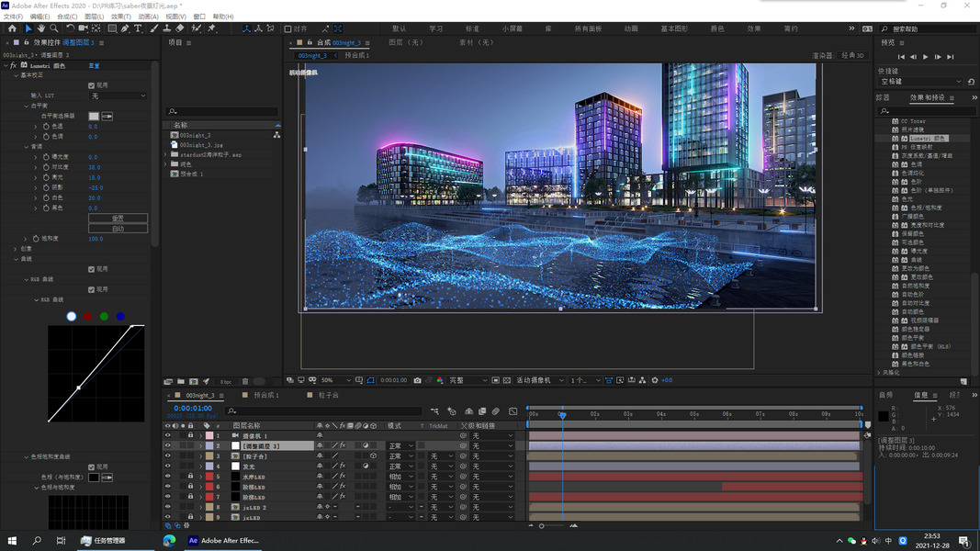The image size is (980, 551).
Task: Take snapshot with camera icon under viewer
Action: tap(417, 380)
